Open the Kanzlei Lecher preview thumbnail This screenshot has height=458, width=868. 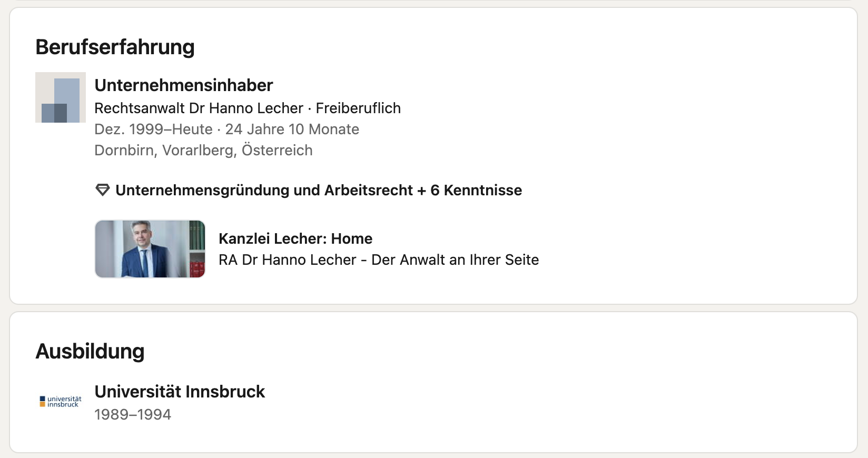pos(150,249)
